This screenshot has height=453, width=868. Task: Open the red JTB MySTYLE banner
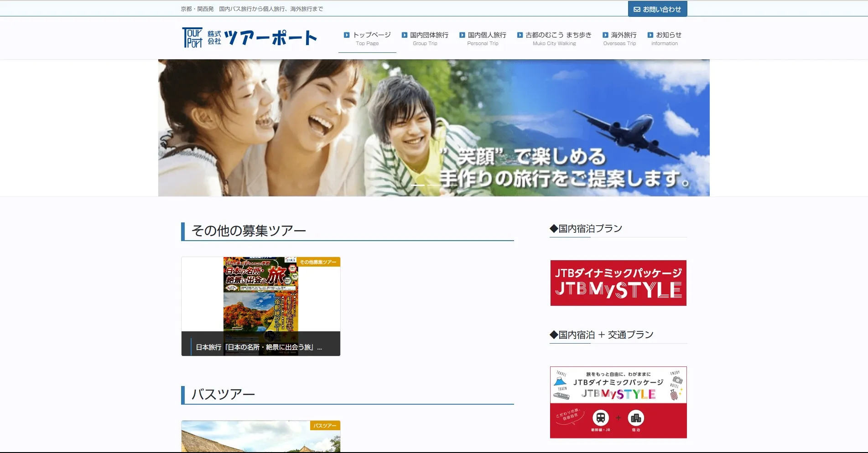point(618,283)
